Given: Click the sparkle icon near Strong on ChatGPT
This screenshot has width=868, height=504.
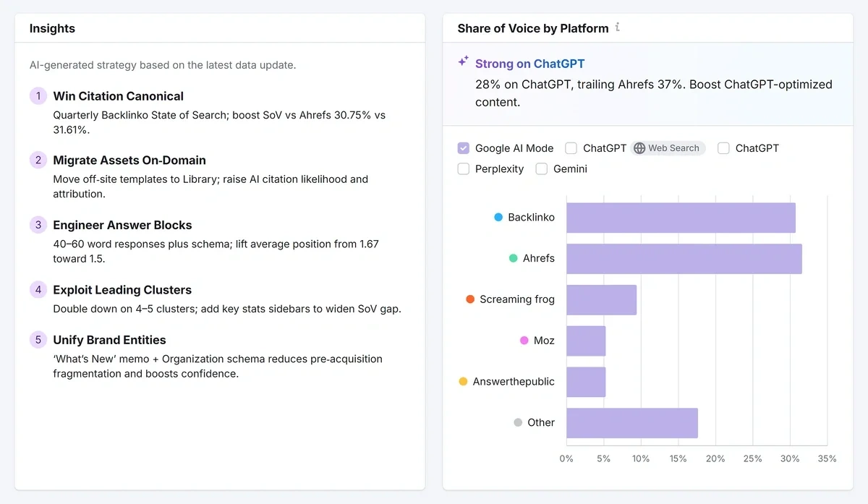Looking at the screenshot, I should tap(464, 62).
